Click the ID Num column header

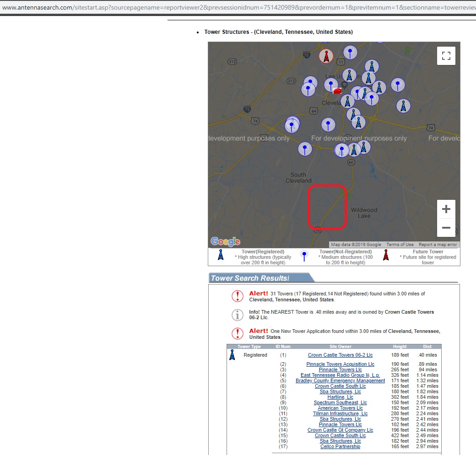(x=283, y=347)
